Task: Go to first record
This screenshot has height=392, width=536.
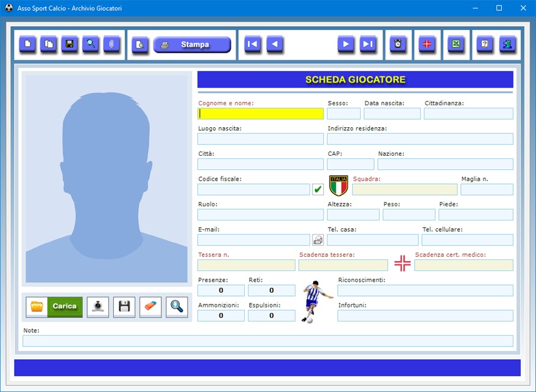Action: point(253,44)
